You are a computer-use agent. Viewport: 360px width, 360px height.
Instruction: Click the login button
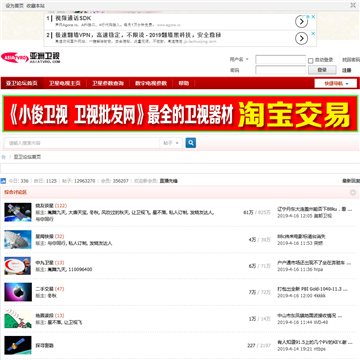322,70
